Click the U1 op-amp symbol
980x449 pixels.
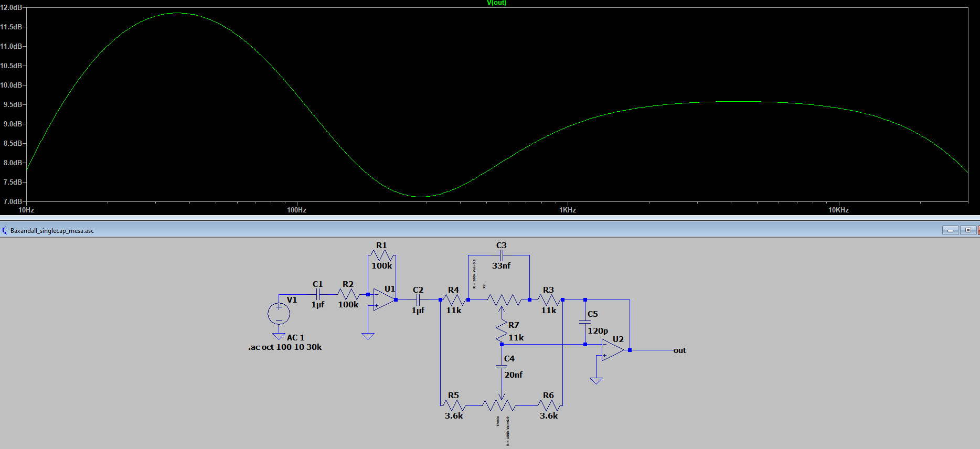(x=384, y=300)
